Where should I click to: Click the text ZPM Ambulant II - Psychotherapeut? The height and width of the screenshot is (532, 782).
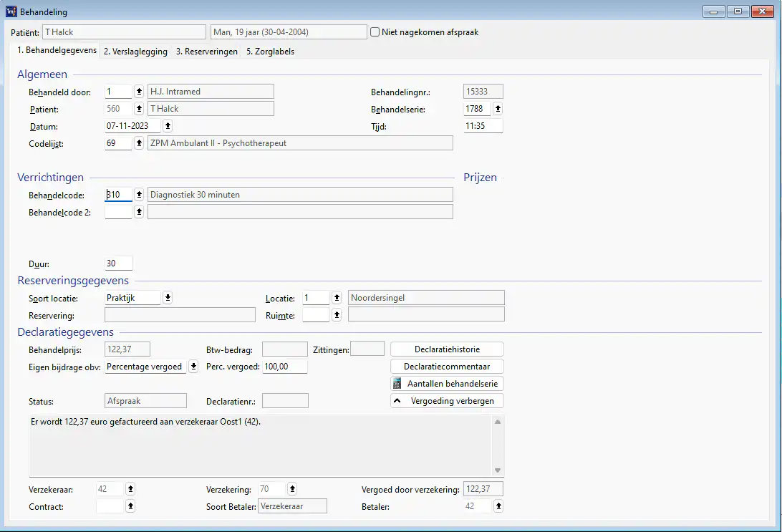[218, 143]
